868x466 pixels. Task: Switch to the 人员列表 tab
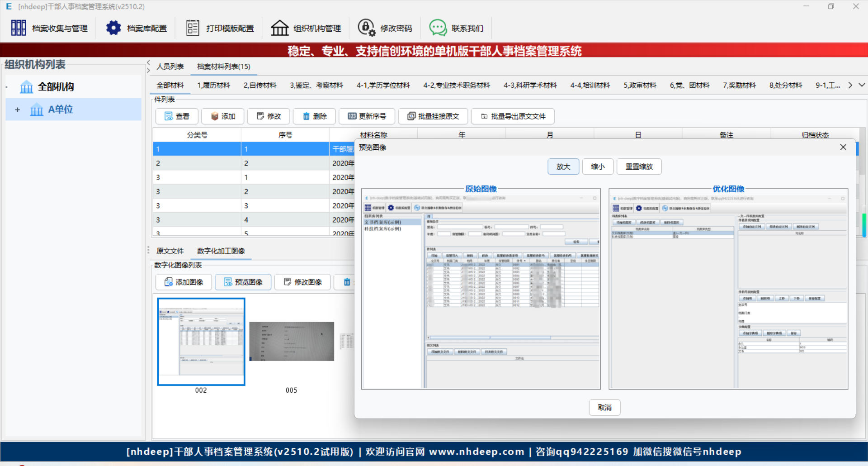pyautogui.click(x=170, y=67)
